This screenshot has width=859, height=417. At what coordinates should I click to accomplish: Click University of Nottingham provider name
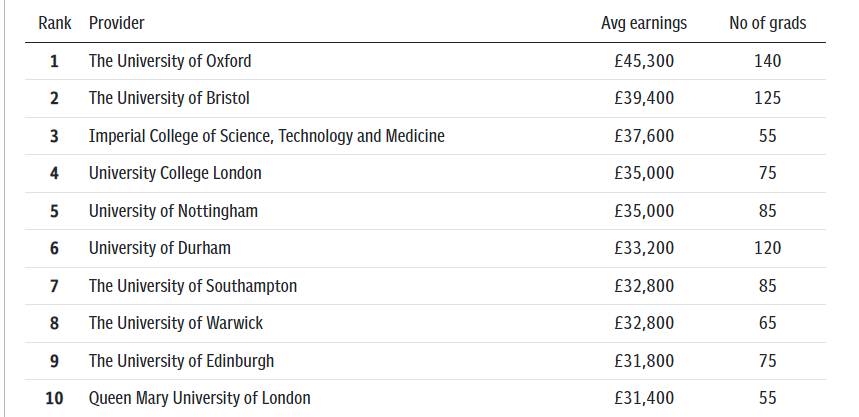click(x=173, y=211)
